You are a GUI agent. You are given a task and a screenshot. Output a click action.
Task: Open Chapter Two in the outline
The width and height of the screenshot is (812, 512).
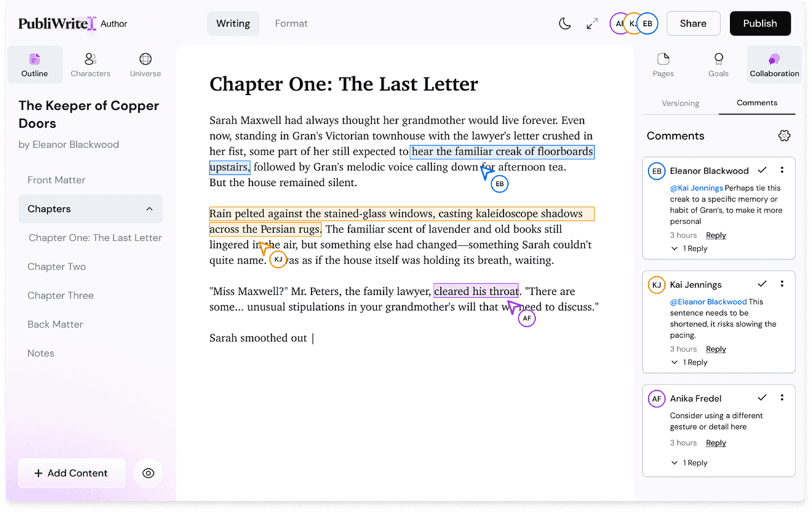[57, 266]
